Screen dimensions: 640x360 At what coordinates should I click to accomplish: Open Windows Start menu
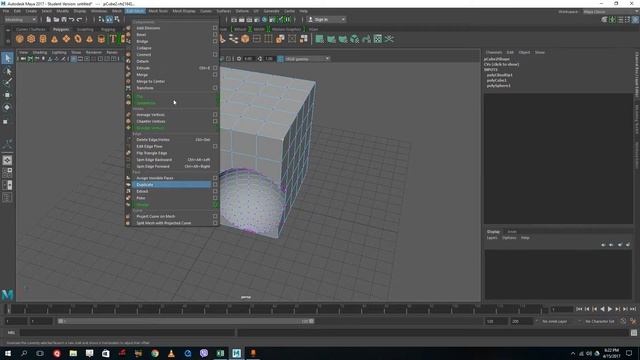[8, 353]
